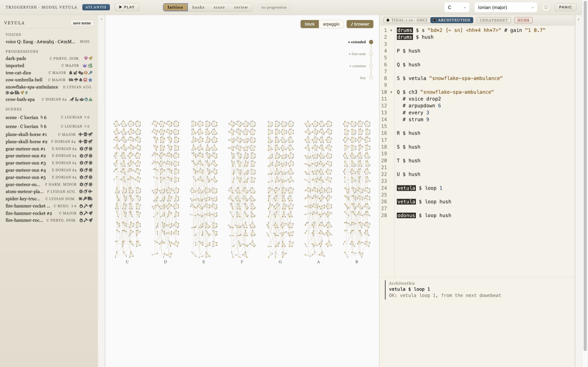Collapse the left Vetula sidebar

101,19
